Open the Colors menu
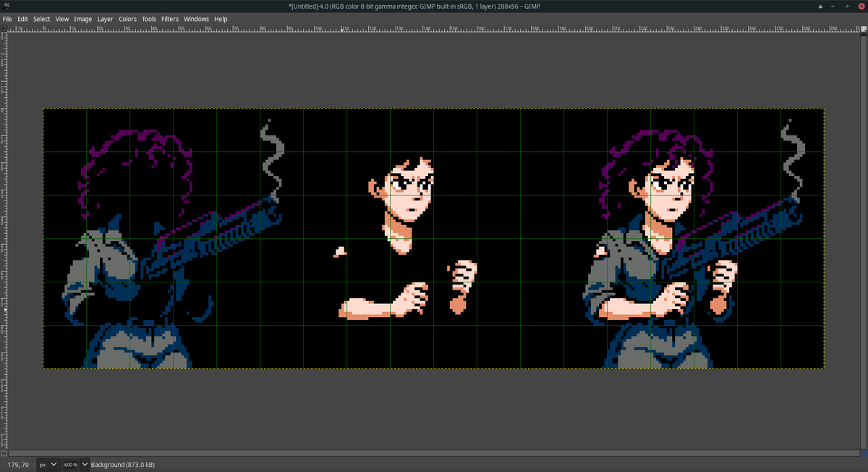Viewport: 868px width, 472px height. click(x=128, y=19)
